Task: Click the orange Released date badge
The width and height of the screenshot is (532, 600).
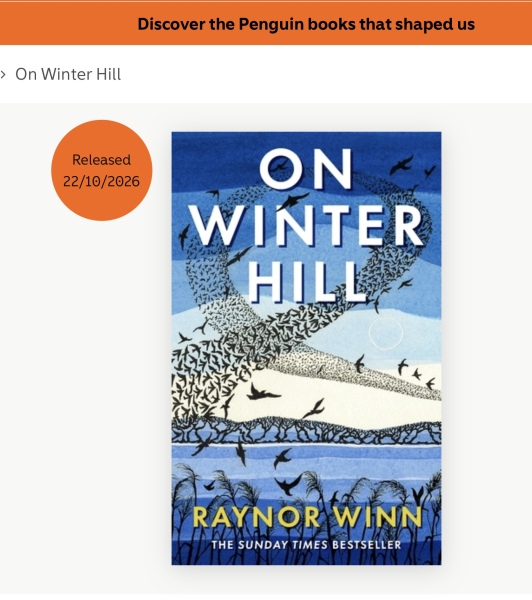Action: [x=101, y=170]
